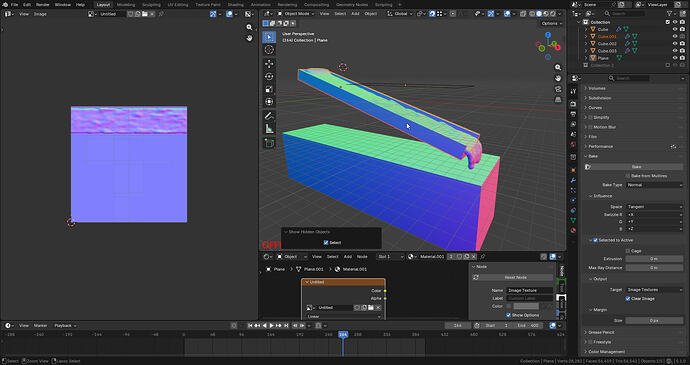Image resolution: width=690 pixels, height=365 pixels.
Task: Enable the Cage checkbox
Action: 628,251
